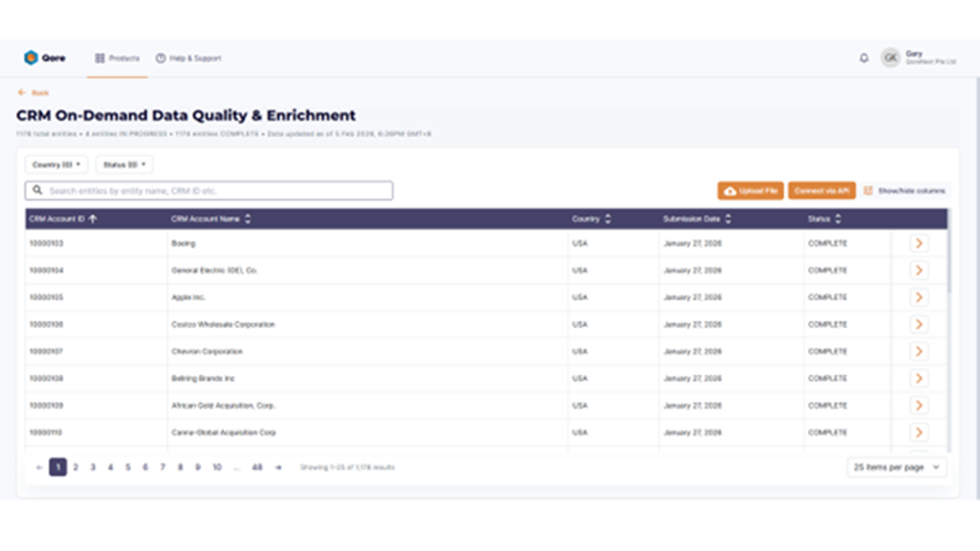Go to page 10
The width and height of the screenshot is (980, 551).
217,467
